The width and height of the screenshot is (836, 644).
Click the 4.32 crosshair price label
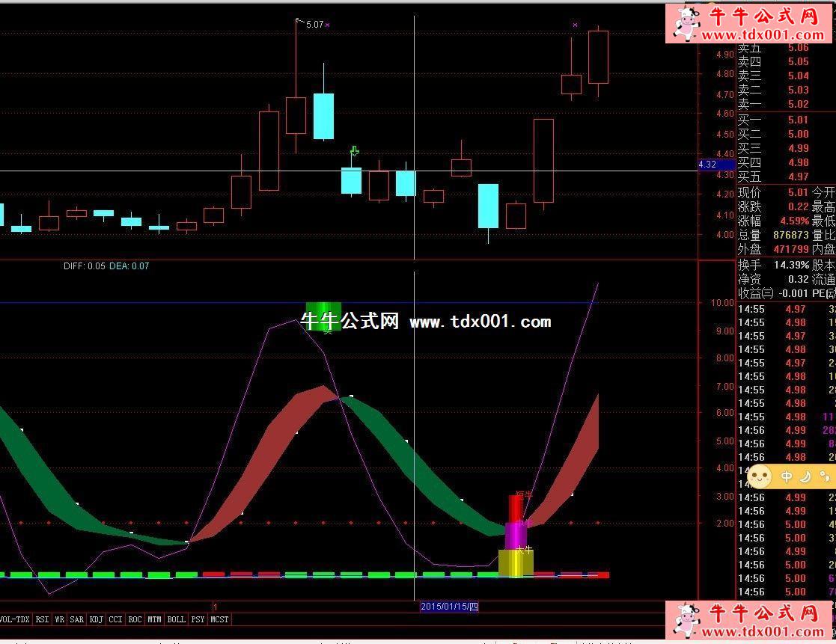(x=707, y=165)
